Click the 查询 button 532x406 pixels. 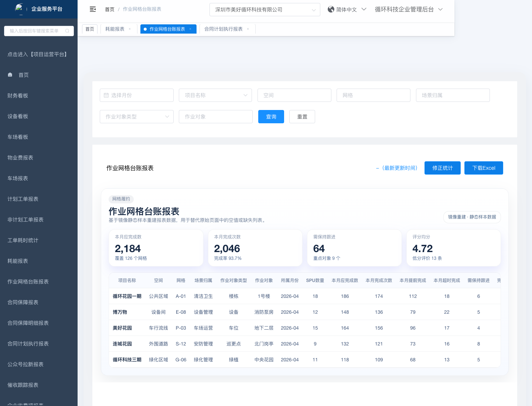[271, 117]
